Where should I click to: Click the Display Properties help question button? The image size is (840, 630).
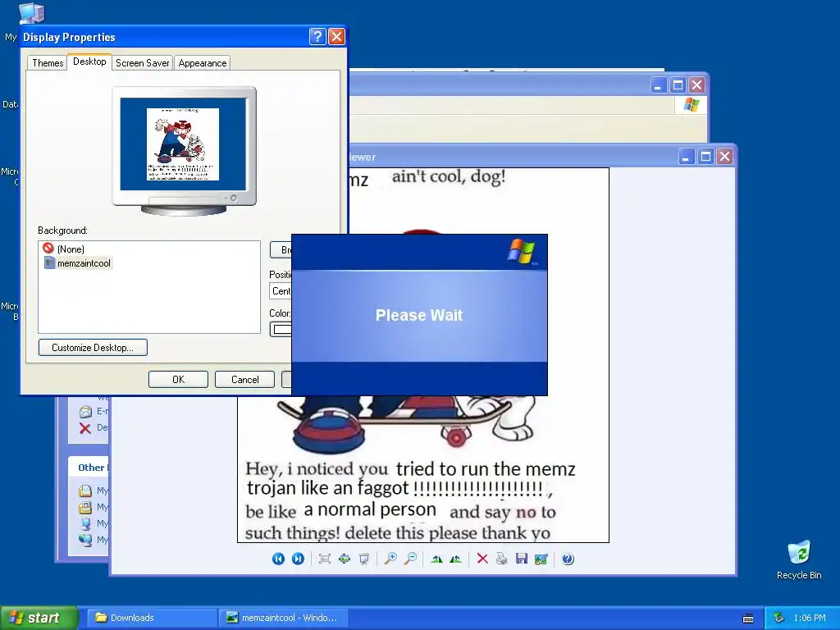[x=317, y=36]
